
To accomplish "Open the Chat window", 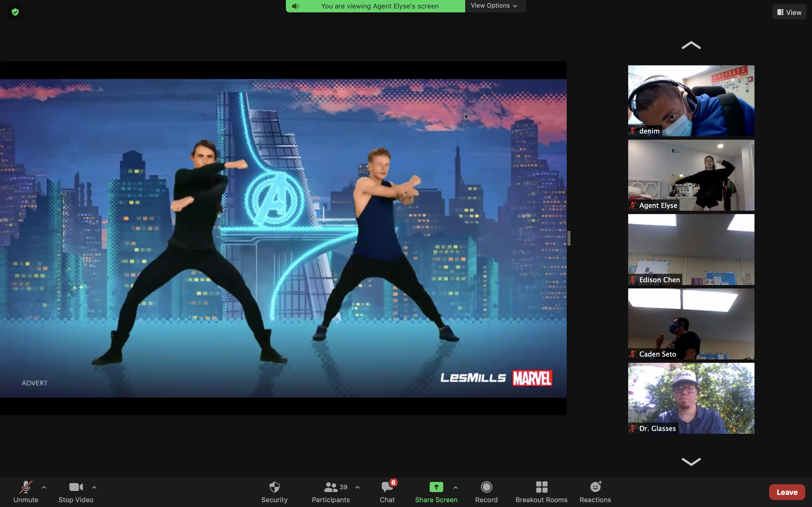I will point(387,492).
